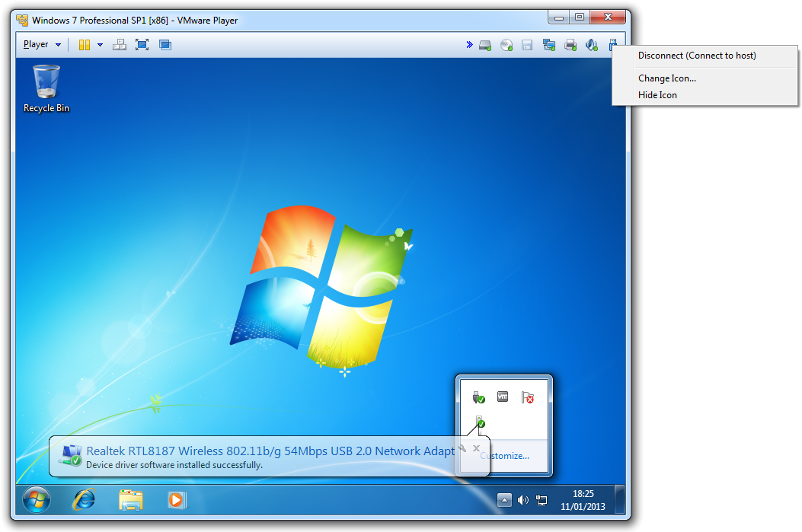Viewport: 802px width, 532px height.
Task: Expand the hidden devices chevron
Action: tap(469, 45)
